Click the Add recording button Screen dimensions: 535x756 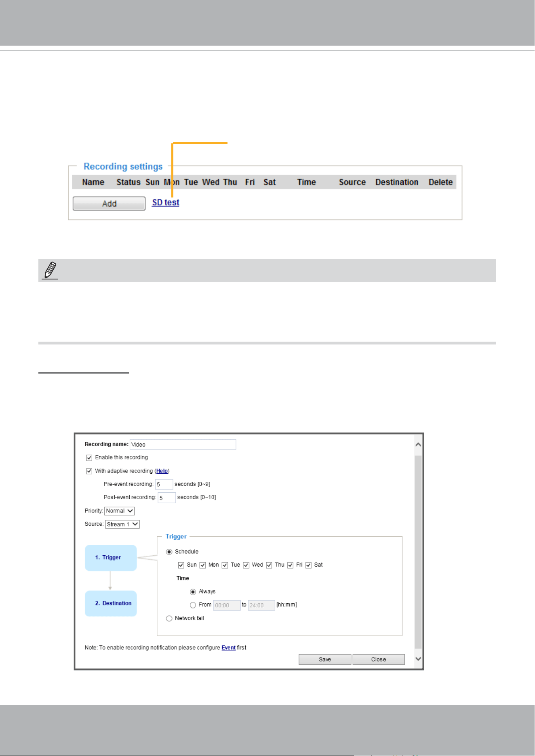pos(109,204)
